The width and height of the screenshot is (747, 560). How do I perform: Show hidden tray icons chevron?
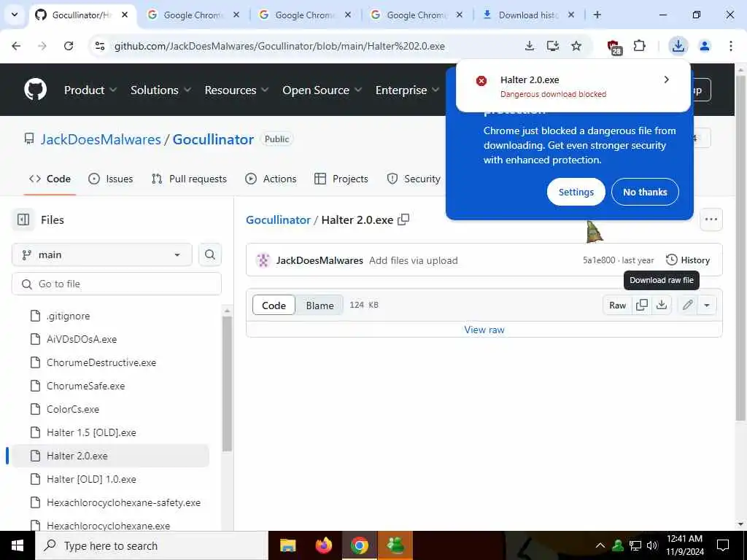tap(600, 545)
